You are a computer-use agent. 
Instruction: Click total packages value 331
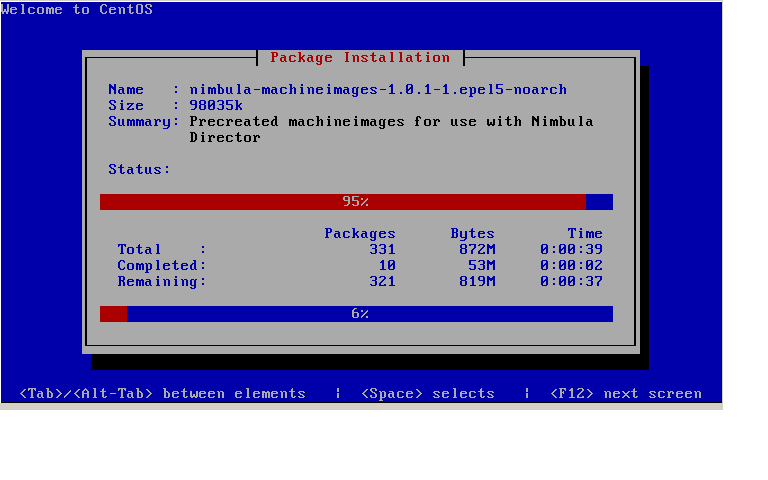point(383,250)
